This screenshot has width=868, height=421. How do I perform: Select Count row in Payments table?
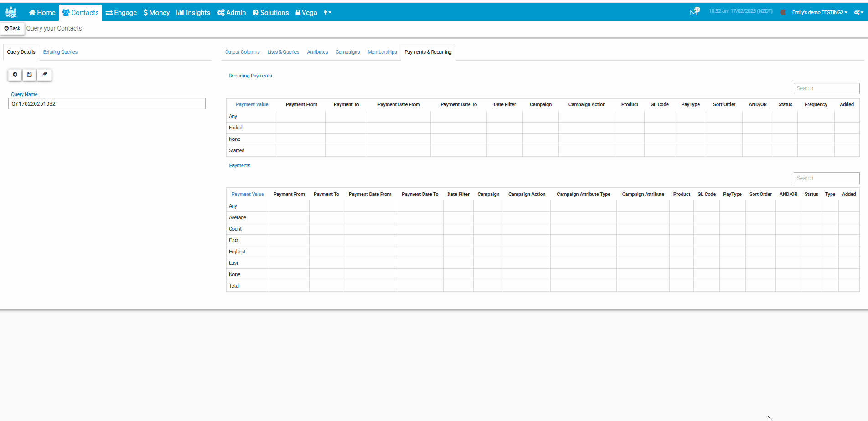[x=542, y=229]
